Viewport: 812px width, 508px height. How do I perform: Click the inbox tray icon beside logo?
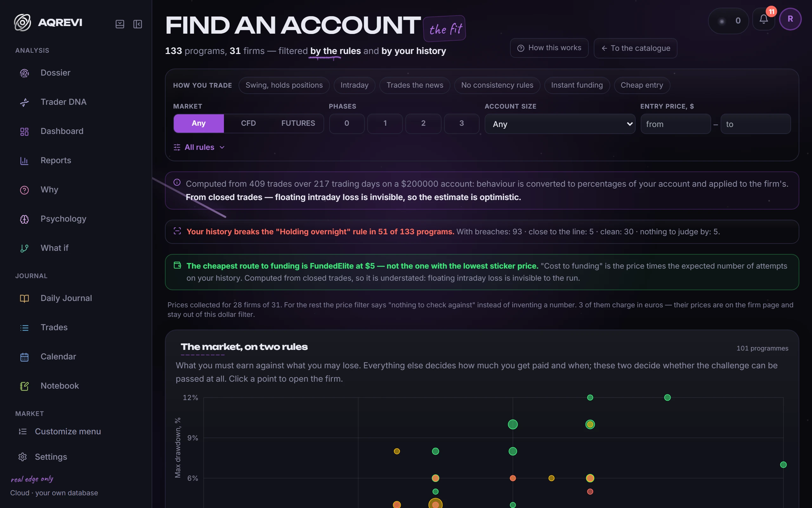120,24
